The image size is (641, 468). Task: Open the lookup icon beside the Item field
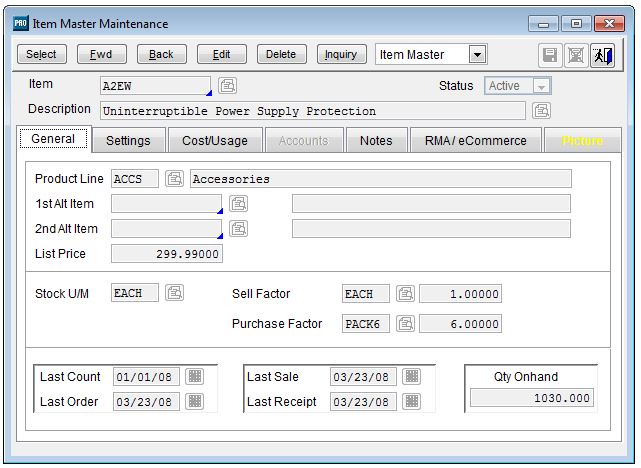[x=227, y=86]
